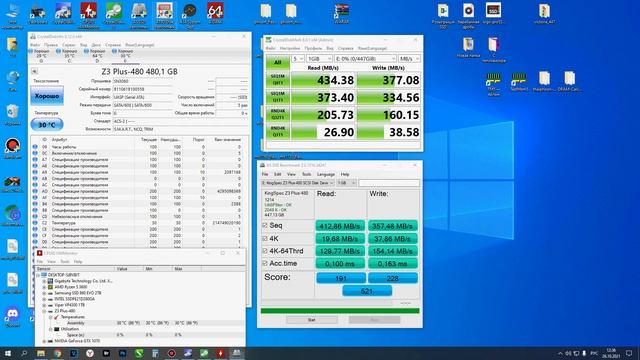Expand the Samsung SSD 860 EVO node
640x360 pixels.
tap(44, 293)
